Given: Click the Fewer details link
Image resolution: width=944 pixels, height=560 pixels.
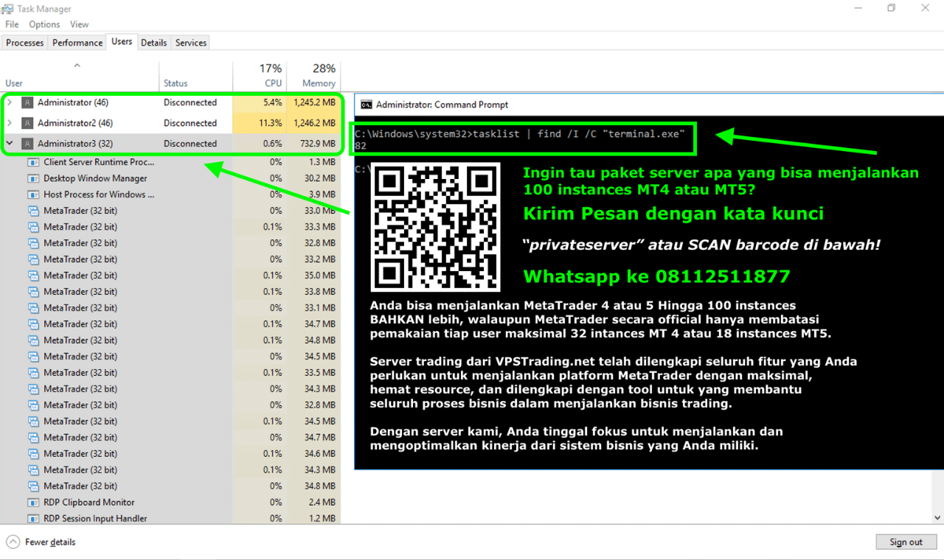Looking at the screenshot, I should point(50,542).
